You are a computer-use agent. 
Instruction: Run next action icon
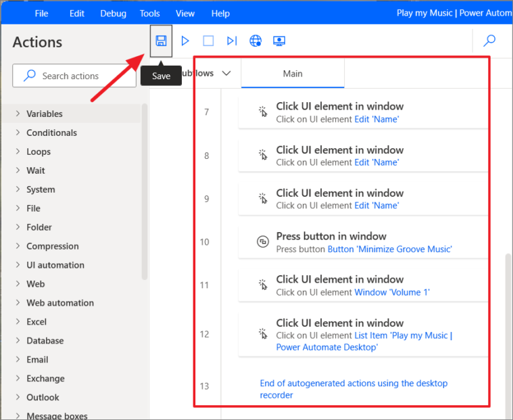(232, 41)
